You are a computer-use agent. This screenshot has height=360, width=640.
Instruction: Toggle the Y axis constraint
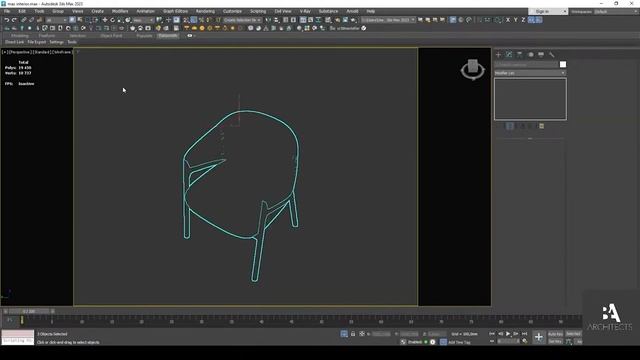point(516,20)
